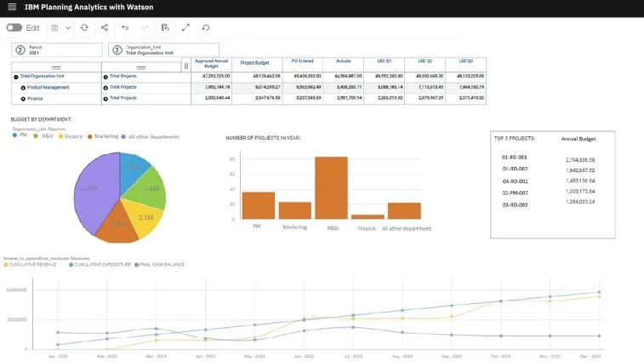The width and height of the screenshot is (644, 362).
Task: Click project 02-PM-007 in top projects
Action: (515, 193)
